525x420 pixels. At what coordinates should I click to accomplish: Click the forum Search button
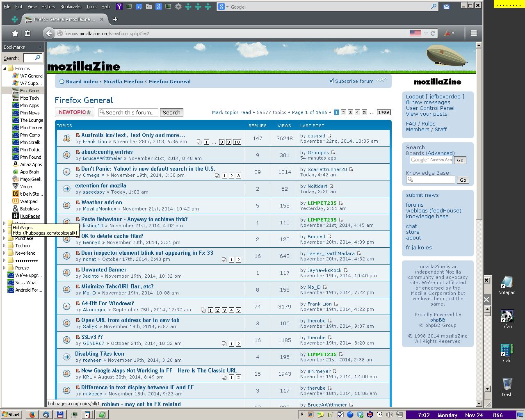(x=171, y=112)
